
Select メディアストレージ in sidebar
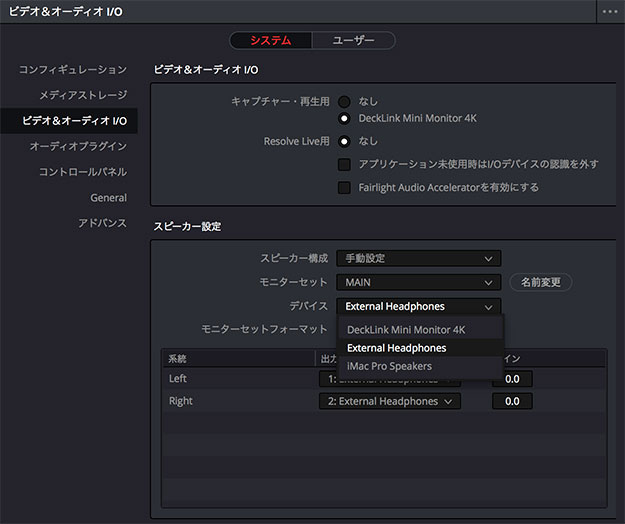click(83, 95)
